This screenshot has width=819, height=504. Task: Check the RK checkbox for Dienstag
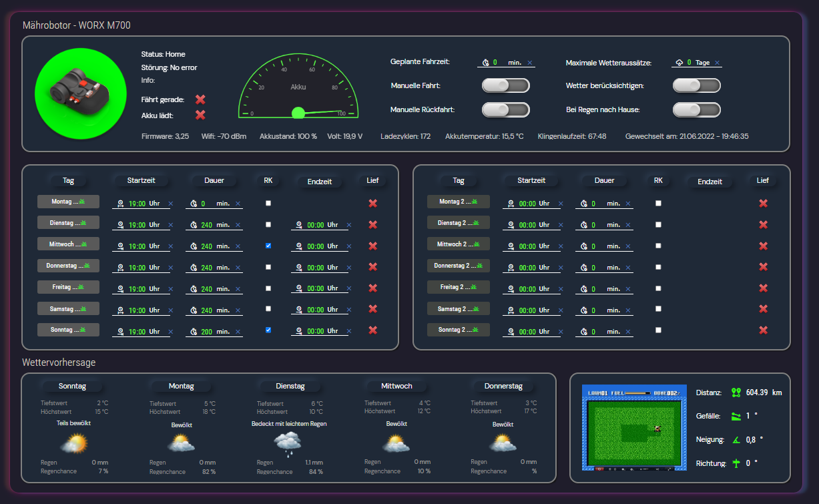[268, 224]
